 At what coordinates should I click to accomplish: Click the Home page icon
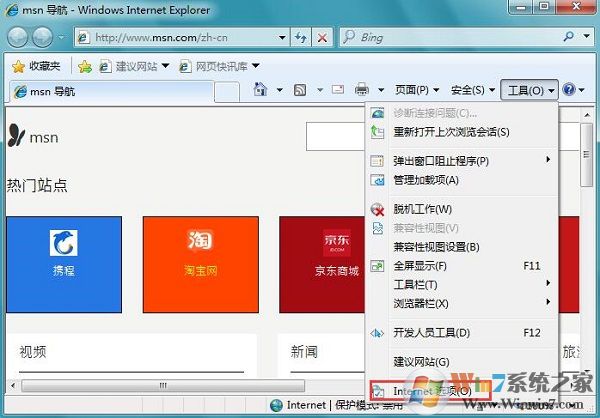point(260,90)
